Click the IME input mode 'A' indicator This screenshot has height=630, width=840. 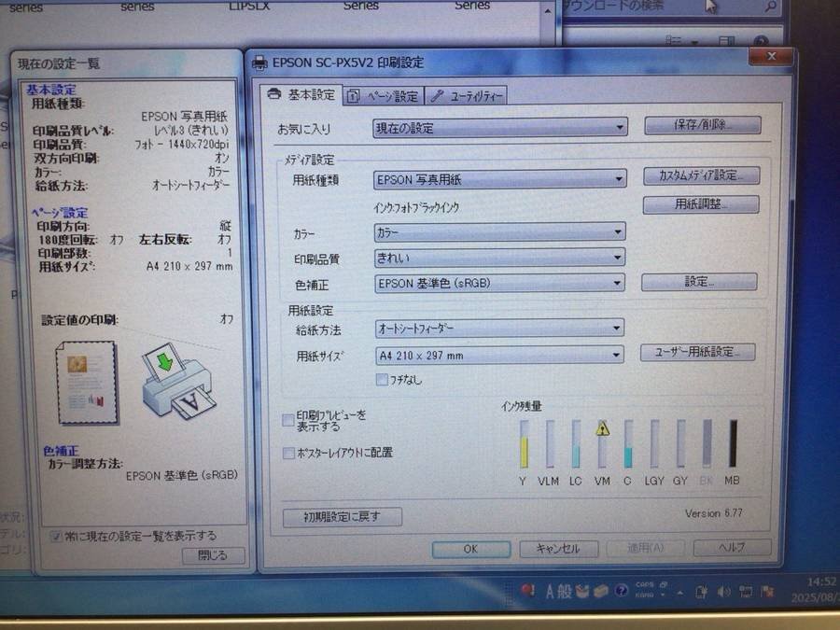(x=550, y=592)
